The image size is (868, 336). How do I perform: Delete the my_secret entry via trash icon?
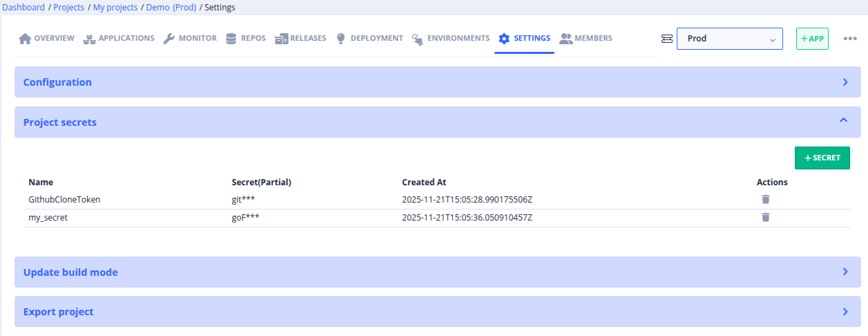[765, 217]
